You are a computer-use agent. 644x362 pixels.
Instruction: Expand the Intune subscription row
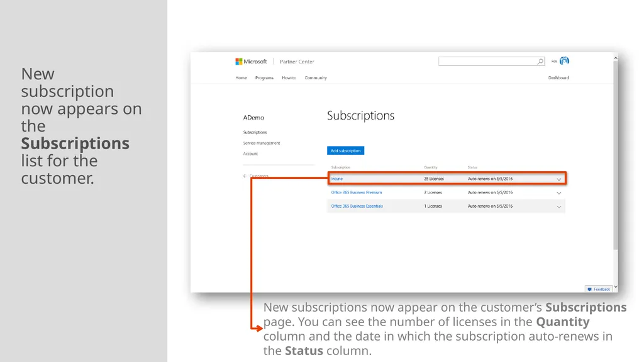coord(559,179)
